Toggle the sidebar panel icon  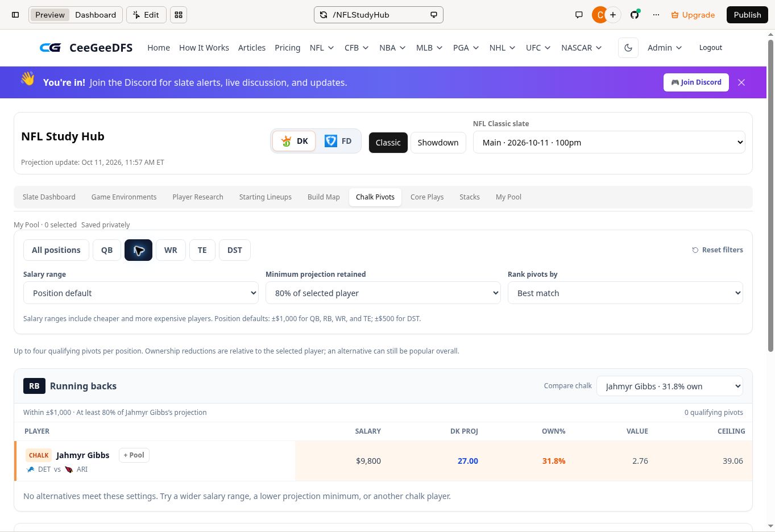[x=15, y=15]
